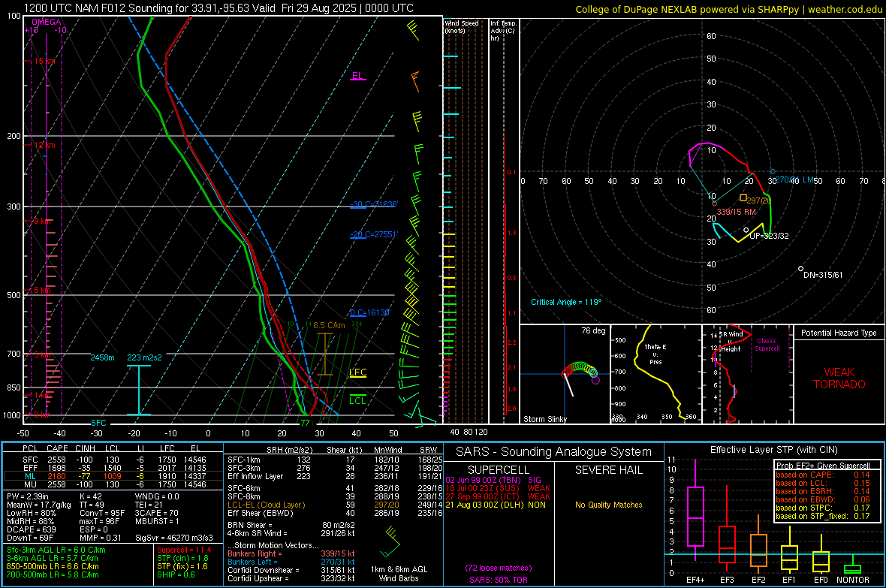Click the SARS: 50% TOR text
Screen dimensions: 886x588
(499, 580)
